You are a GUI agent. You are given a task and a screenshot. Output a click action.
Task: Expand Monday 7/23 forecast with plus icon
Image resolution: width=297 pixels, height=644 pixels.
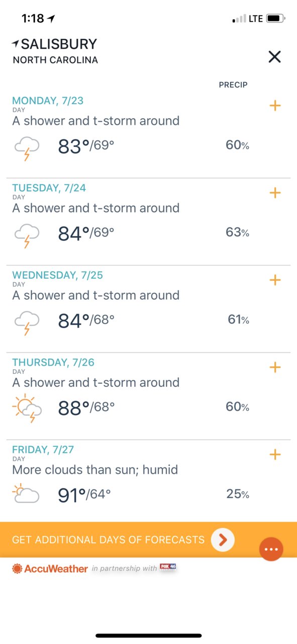pyautogui.click(x=275, y=106)
